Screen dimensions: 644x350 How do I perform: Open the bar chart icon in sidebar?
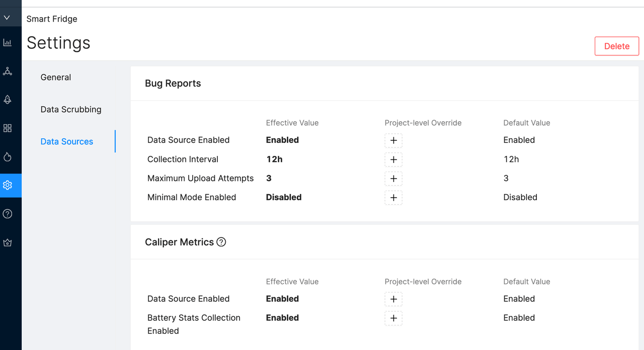click(x=7, y=43)
